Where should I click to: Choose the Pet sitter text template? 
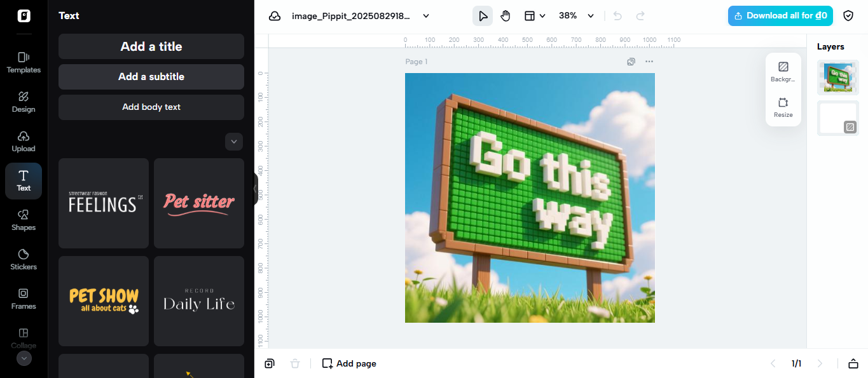[199, 203]
